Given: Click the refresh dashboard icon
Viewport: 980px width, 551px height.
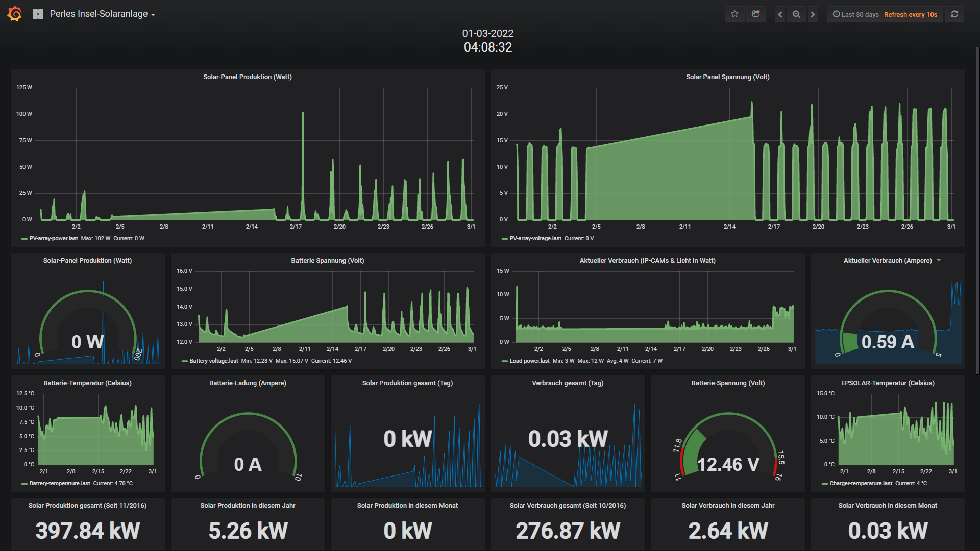Looking at the screenshot, I should coord(954,14).
